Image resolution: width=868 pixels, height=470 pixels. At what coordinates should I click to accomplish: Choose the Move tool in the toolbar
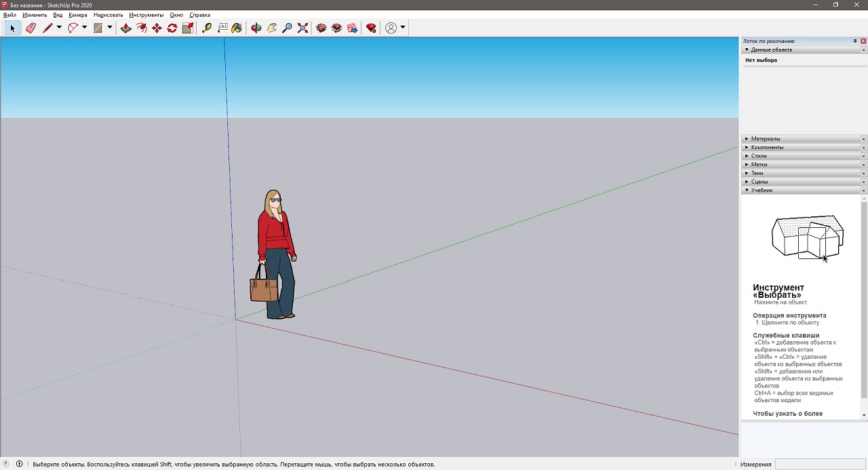157,28
